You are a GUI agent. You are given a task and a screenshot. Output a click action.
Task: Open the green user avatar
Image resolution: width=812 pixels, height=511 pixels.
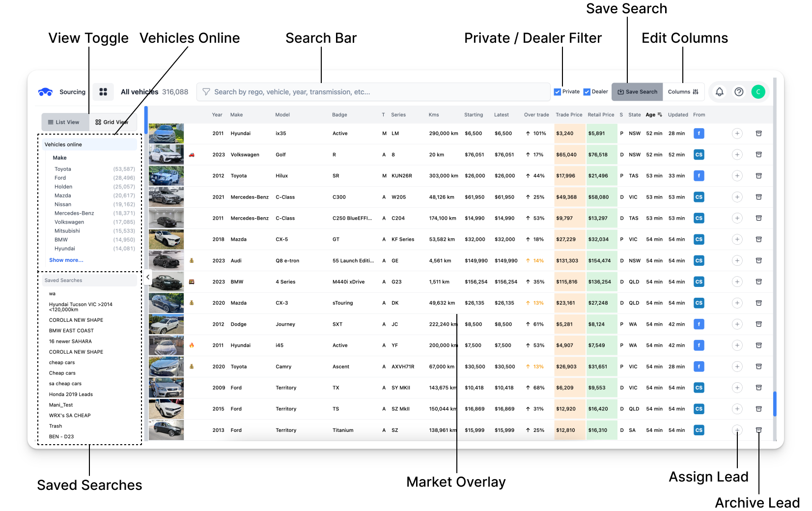click(758, 92)
